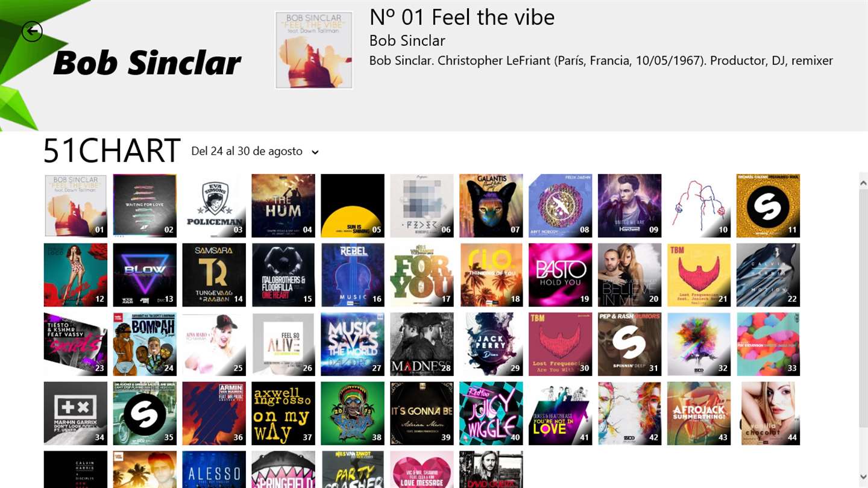The image size is (868, 488).
Task: Open track 43 Afrojack Summerthing cover
Action: point(699,413)
